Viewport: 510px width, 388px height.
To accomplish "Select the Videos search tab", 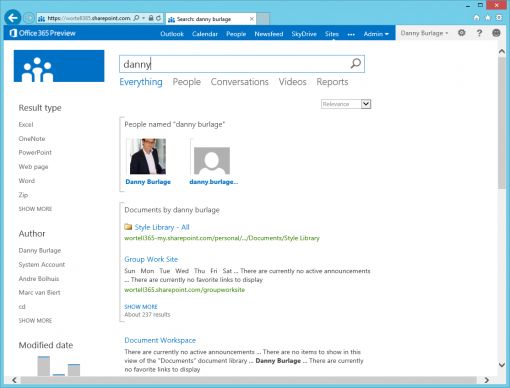I will tap(292, 82).
